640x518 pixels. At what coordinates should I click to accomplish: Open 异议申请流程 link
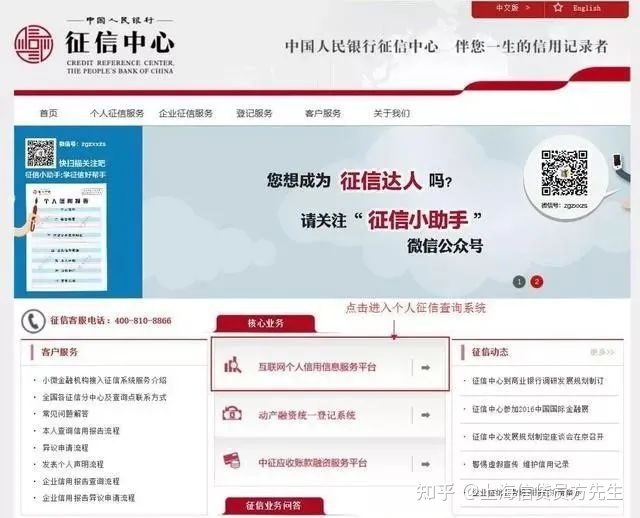(65, 448)
